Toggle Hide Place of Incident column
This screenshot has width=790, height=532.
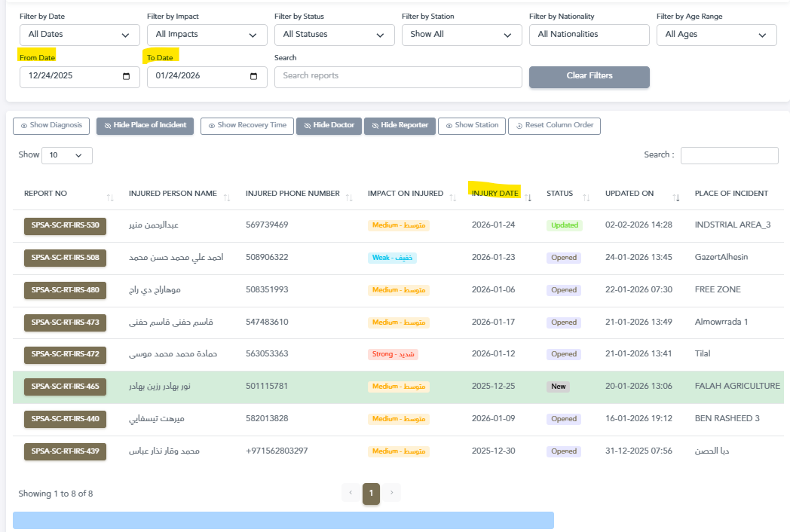(x=145, y=126)
